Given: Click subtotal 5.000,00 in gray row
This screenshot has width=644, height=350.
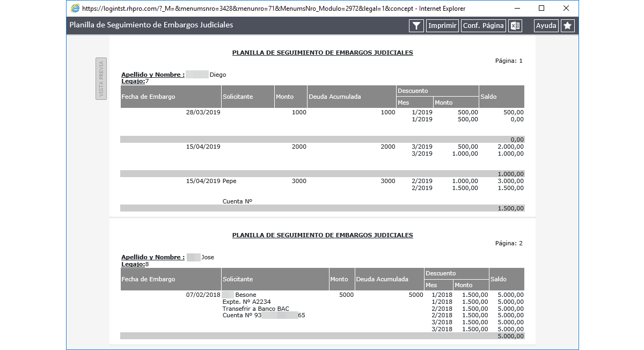Looking at the screenshot, I should pyautogui.click(x=511, y=336).
